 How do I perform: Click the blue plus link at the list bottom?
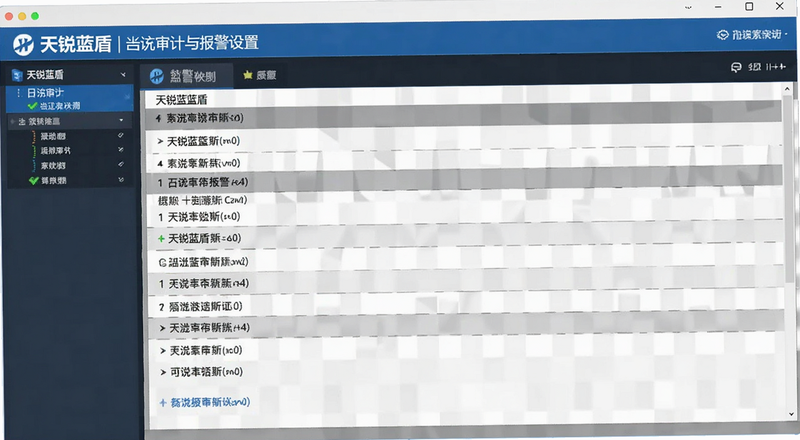point(205,402)
